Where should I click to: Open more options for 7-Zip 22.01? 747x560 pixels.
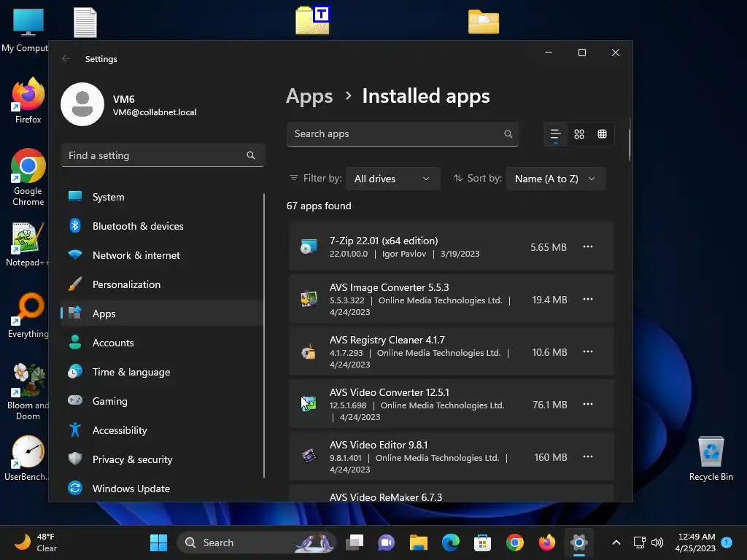(x=588, y=246)
